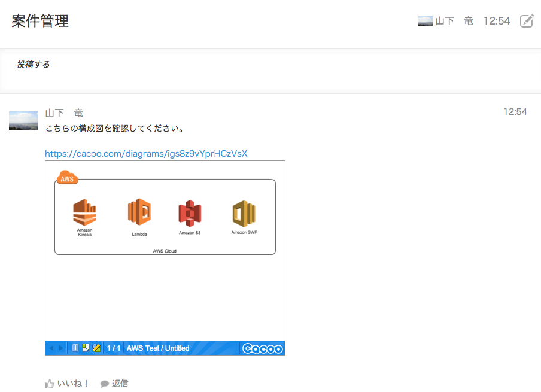541x392 pixels.
Task: Click the Lambda icon in diagram
Action: pyautogui.click(x=139, y=212)
